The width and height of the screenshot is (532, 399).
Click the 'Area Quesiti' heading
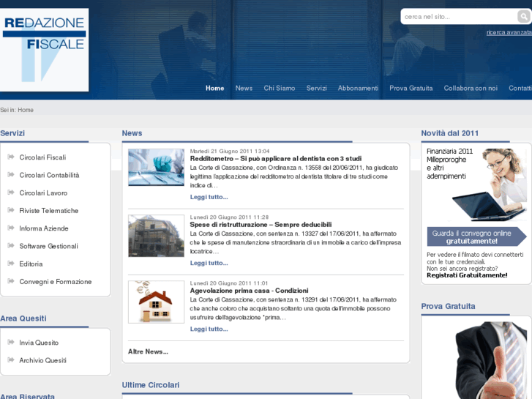pyautogui.click(x=23, y=318)
